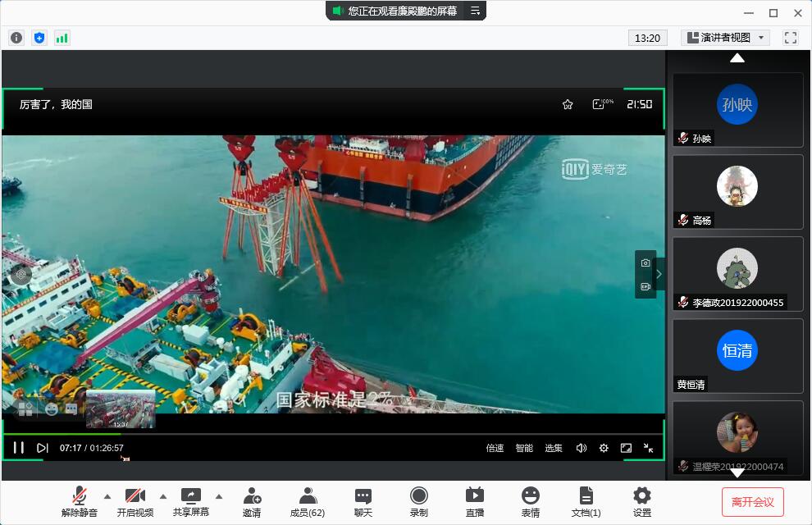Maximize the meeting window
The width and height of the screenshot is (812, 525).
click(773, 13)
